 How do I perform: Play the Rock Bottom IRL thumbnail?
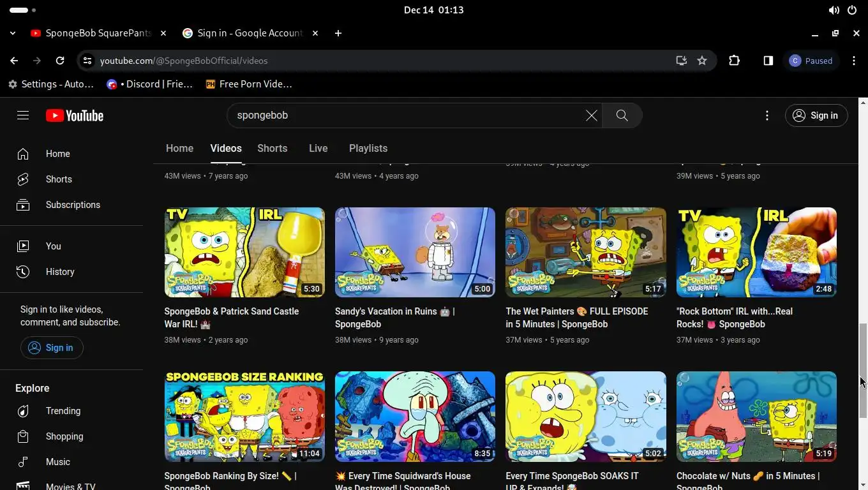(x=756, y=252)
